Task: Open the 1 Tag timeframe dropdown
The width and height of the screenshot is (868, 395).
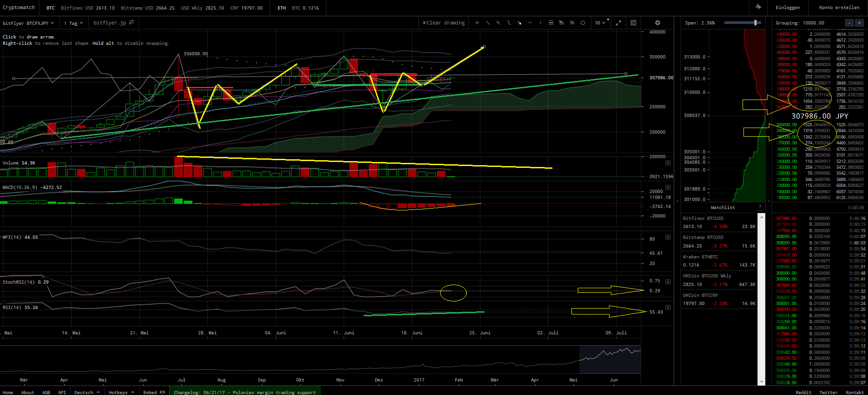Action: pos(73,23)
